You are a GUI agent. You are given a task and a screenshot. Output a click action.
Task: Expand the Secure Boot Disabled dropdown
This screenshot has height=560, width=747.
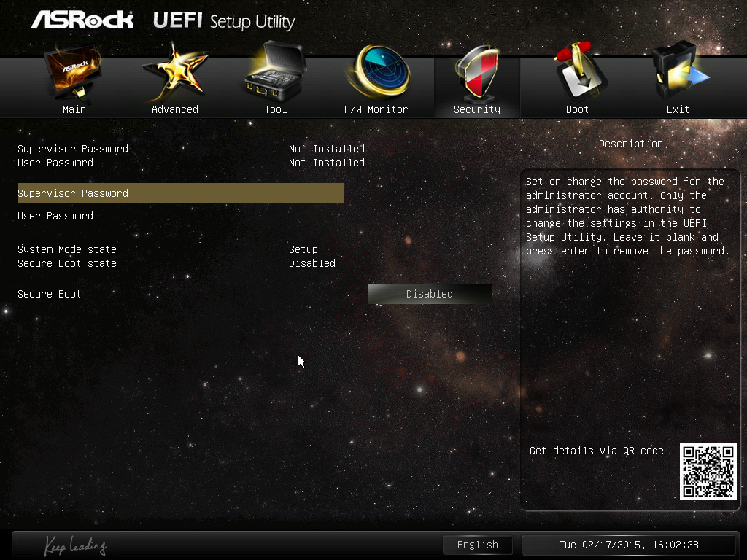[x=429, y=294]
